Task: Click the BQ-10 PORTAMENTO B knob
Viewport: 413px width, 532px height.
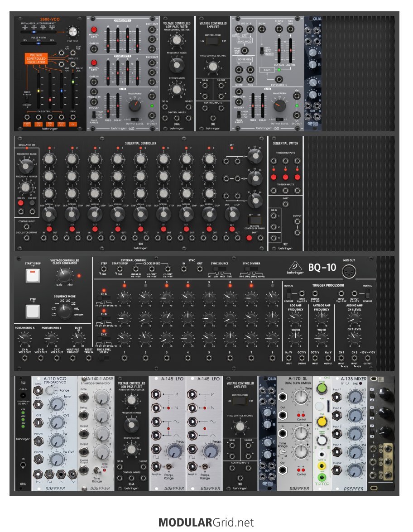Action: pyautogui.click(x=51, y=338)
